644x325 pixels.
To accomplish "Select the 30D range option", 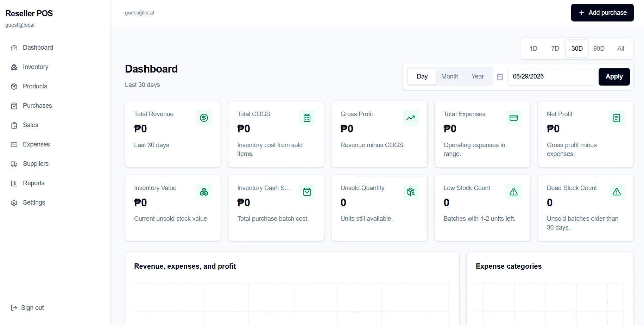I will point(577,49).
